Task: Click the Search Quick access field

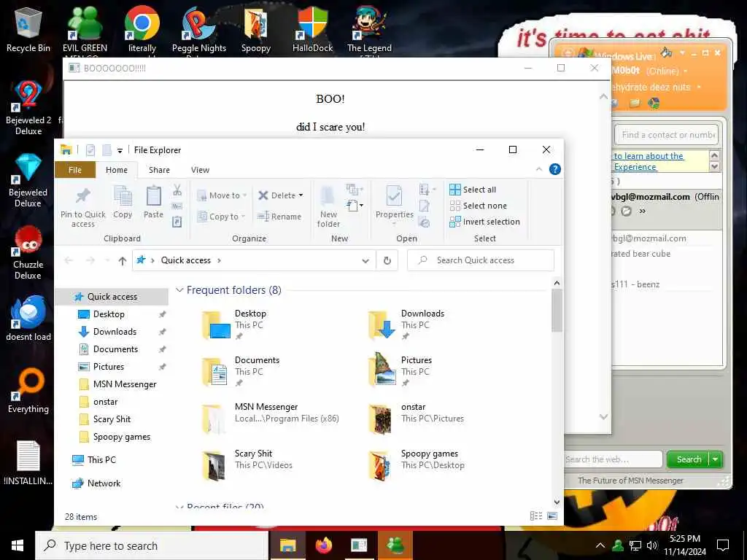Action: (481, 260)
